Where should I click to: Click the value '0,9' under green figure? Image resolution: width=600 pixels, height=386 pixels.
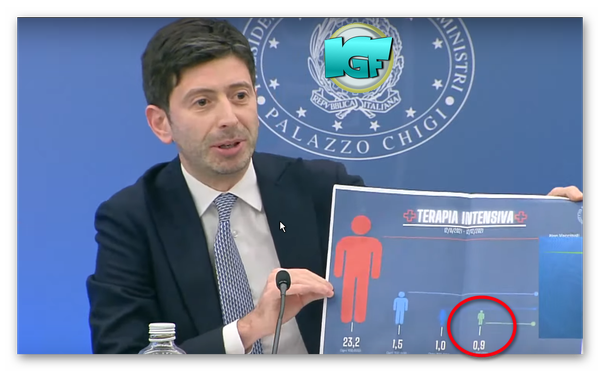tap(479, 346)
